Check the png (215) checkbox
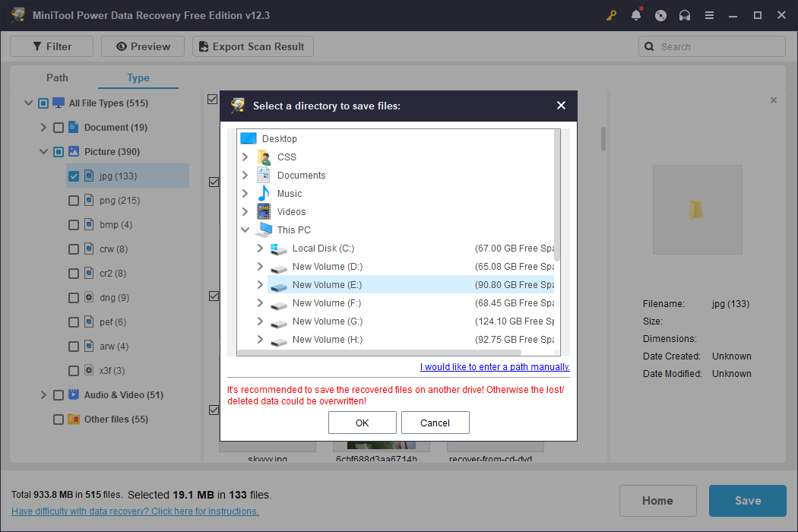 point(74,201)
